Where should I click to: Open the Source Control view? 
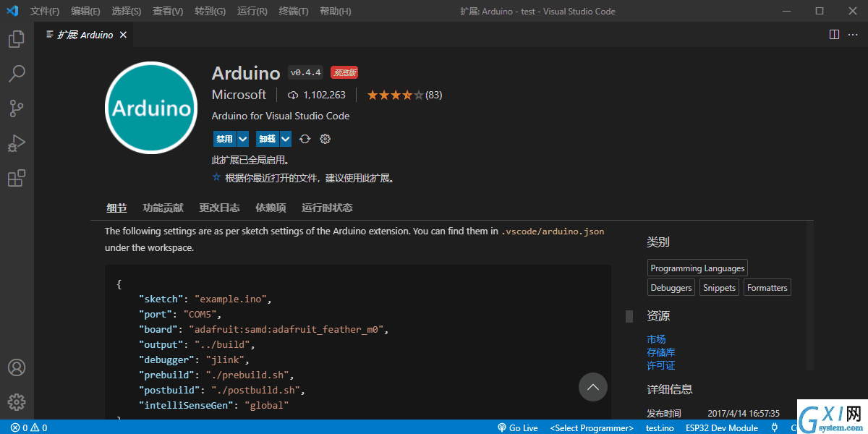[x=17, y=109]
